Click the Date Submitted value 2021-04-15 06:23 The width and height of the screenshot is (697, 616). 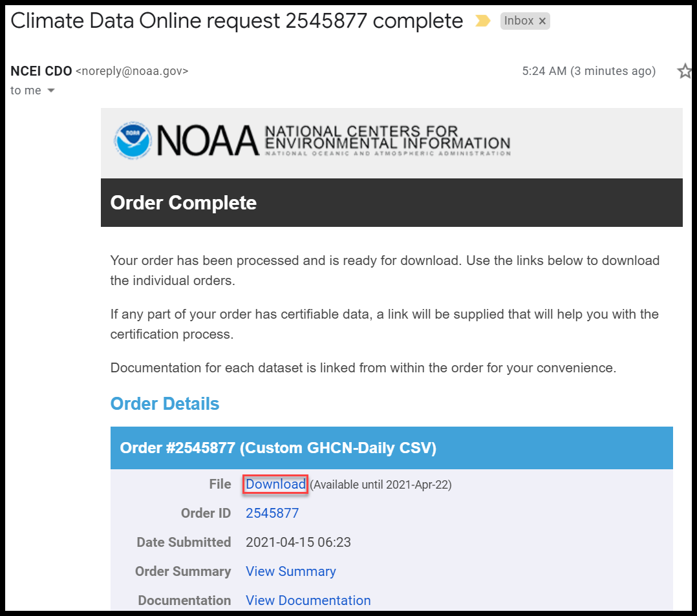coord(298,542)
